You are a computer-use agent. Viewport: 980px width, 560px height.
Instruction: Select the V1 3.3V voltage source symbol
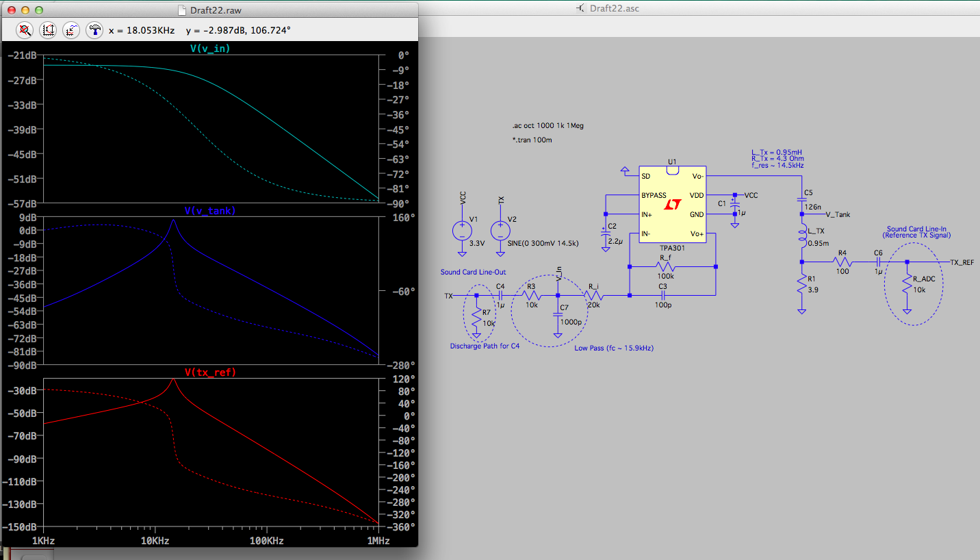tap(462, 229)
